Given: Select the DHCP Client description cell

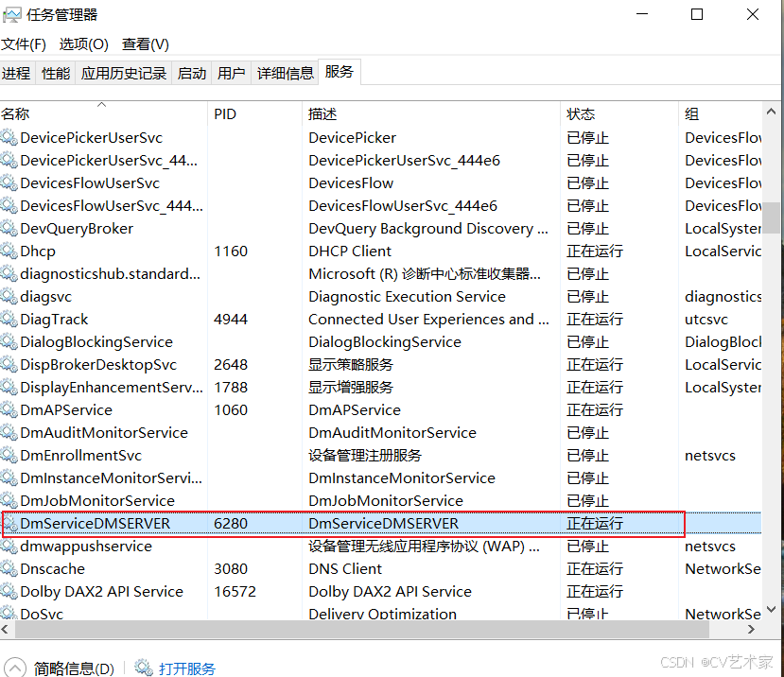Looking at the screenshot, I should 350,251.
